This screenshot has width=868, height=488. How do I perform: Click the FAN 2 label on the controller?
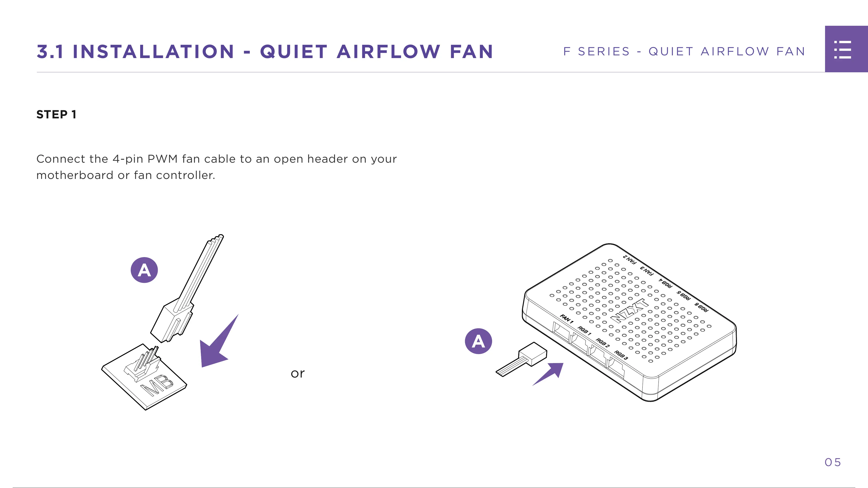(630, 259)
